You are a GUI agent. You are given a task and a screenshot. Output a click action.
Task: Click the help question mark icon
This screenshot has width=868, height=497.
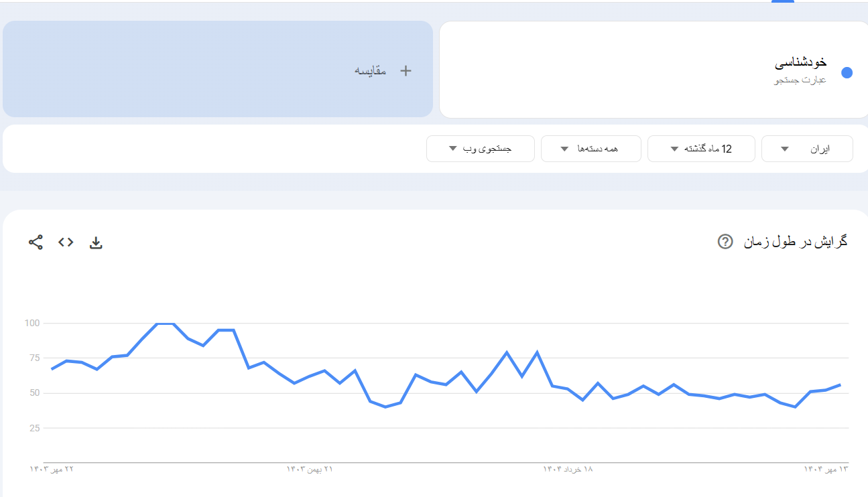click(x=725, y=242)
